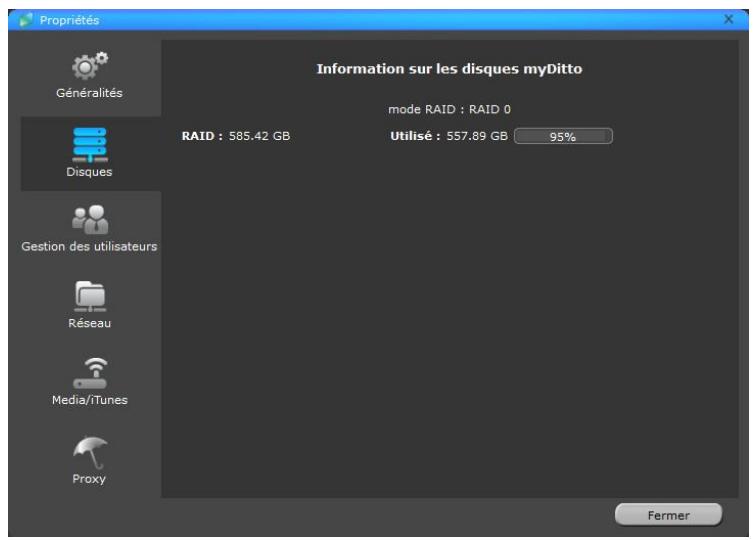Click the Utilisé value 557.89 GB
This screenshot has width=754, height=540.
click(477, 136)
